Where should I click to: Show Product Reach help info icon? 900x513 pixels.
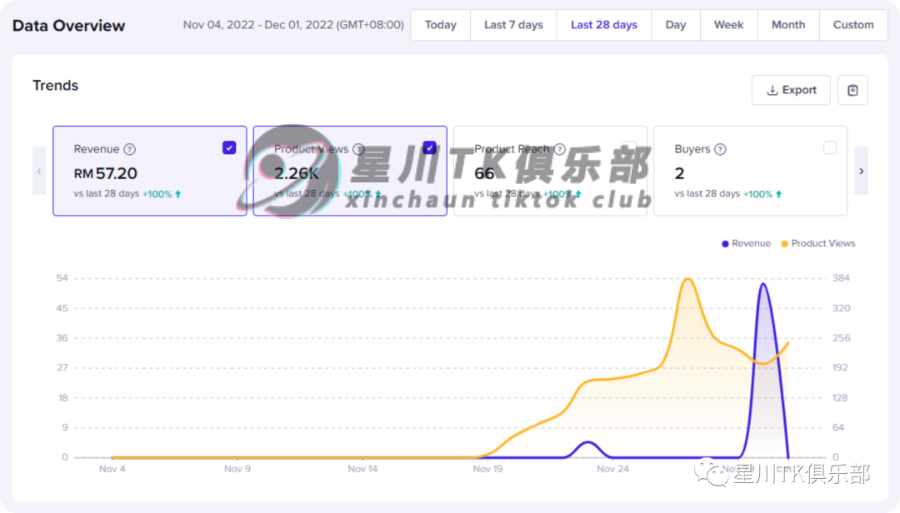pos(560,149)
